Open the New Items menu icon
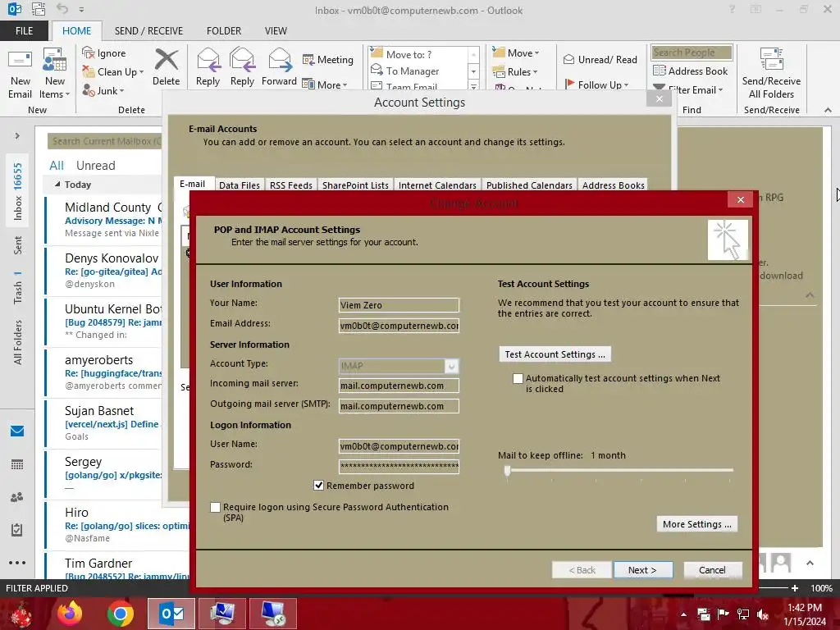840x630 pixels. pyautogui.click(x=55, y=60)
